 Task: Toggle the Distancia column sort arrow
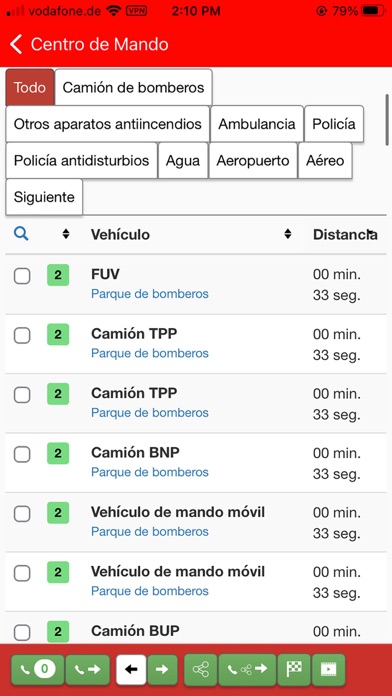pos(372,233)
